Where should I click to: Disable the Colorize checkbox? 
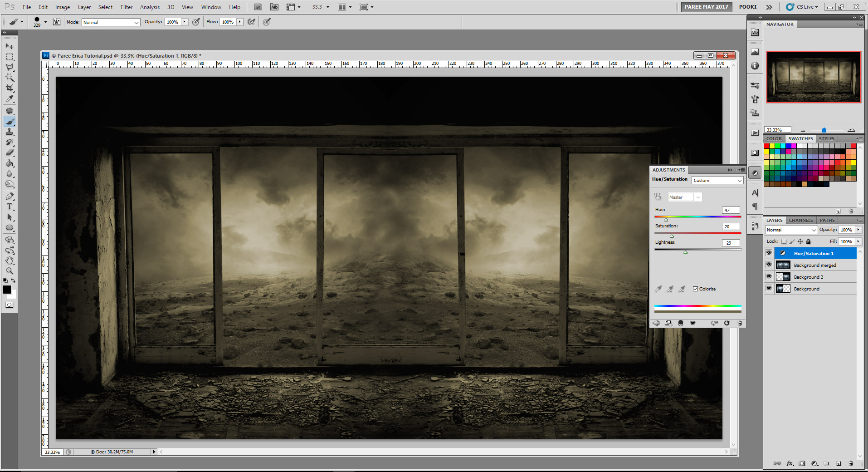click(x=695, y=289)
